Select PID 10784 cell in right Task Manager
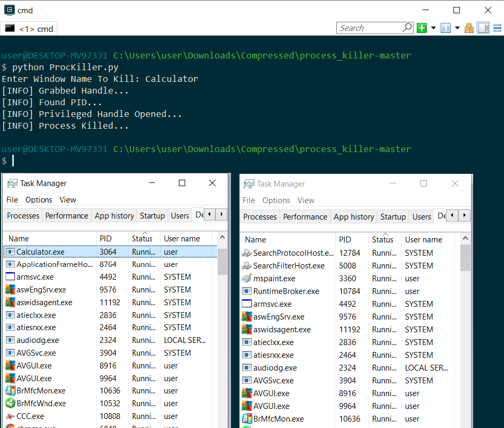Screen dimensions: 504x428 tap(350, 291)
